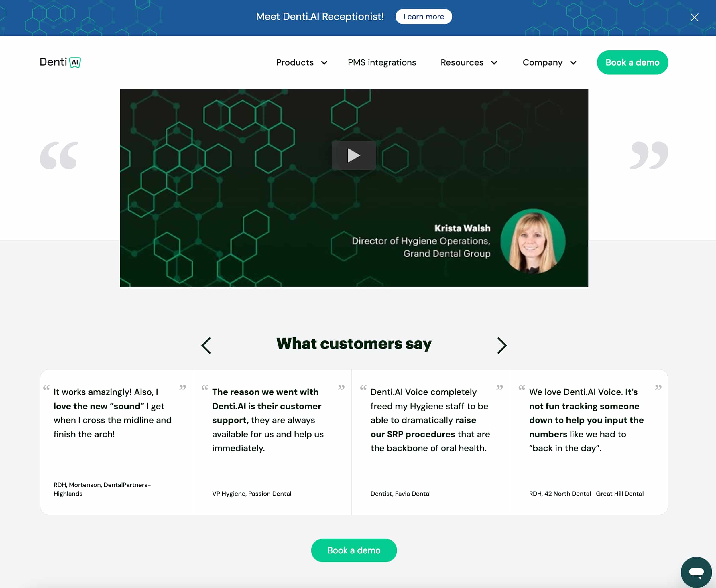The width and height of the screenshot is (716, 588).
Task: Click 'VP Hygiene, Passion Dental' text
Action: tap(251, 494)
